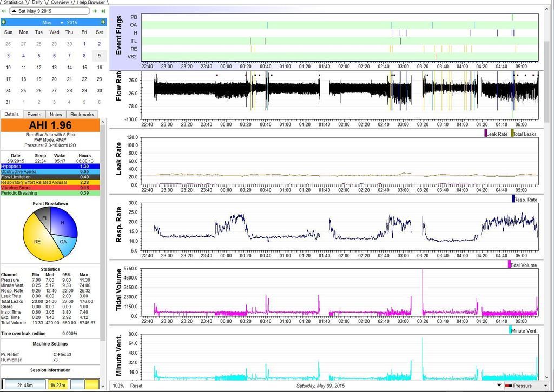Jump to last day arrow

pyautogui.click(x=103, y=11)
